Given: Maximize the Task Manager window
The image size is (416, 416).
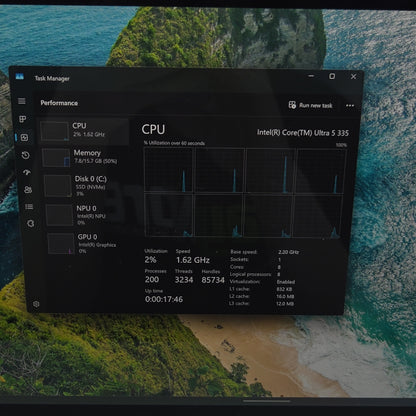Looking at the screenshot, I should pos(332,76).
